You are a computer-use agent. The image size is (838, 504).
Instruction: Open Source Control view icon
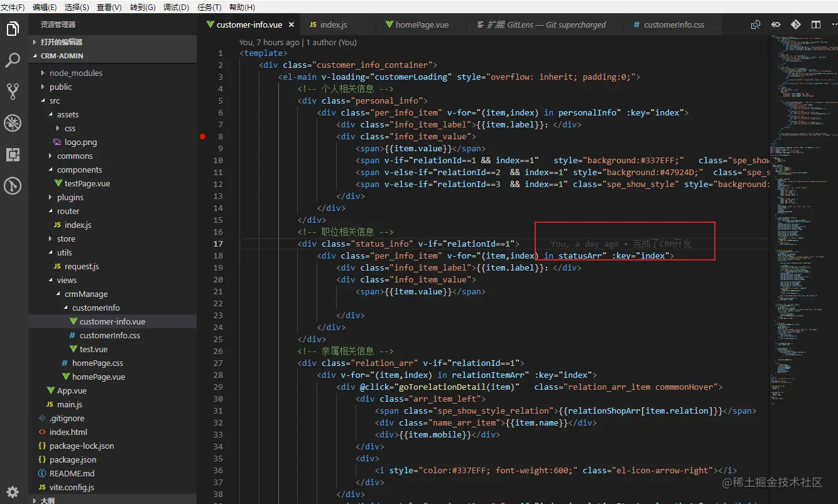pos(13,92)
